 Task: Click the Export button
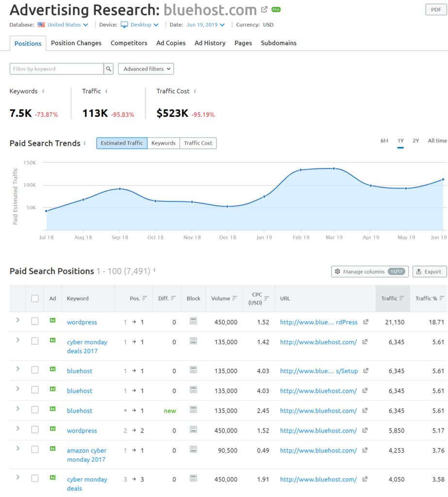tap(429, 272)
